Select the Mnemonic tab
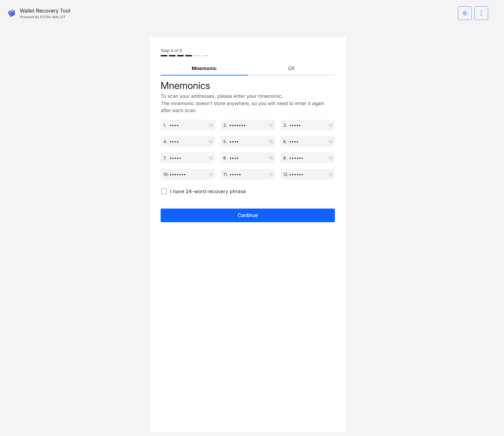Screen dimensions: 504x436 (x=204, y=68)
